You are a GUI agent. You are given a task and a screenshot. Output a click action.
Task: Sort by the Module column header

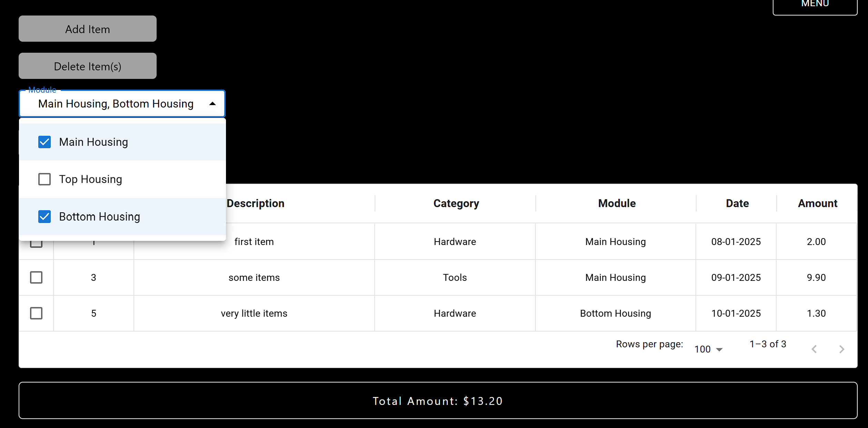pos(617,203)
